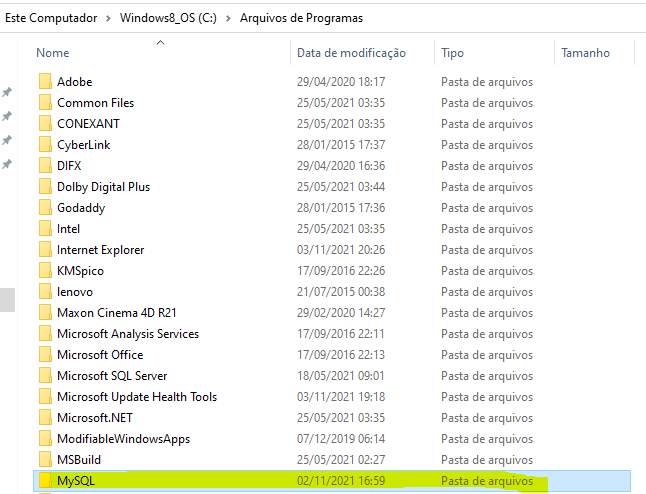Select the Microsoft.NET folder icon
This screenshot has height=494, width=646.
point(45,418)
